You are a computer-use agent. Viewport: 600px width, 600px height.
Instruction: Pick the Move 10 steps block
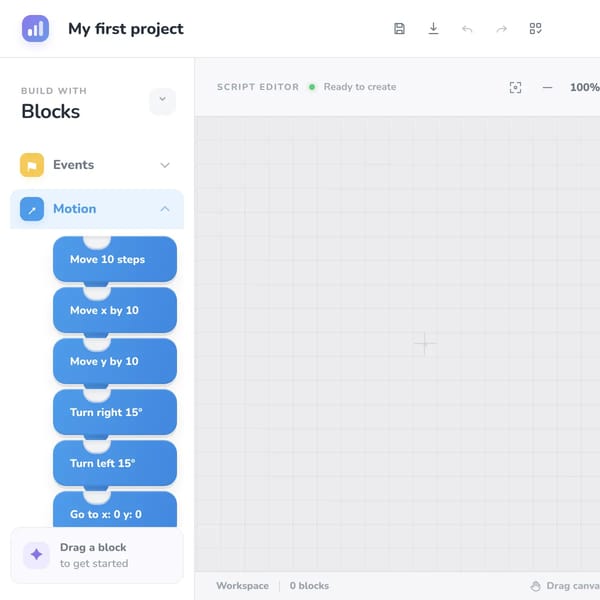coord(115,259)
